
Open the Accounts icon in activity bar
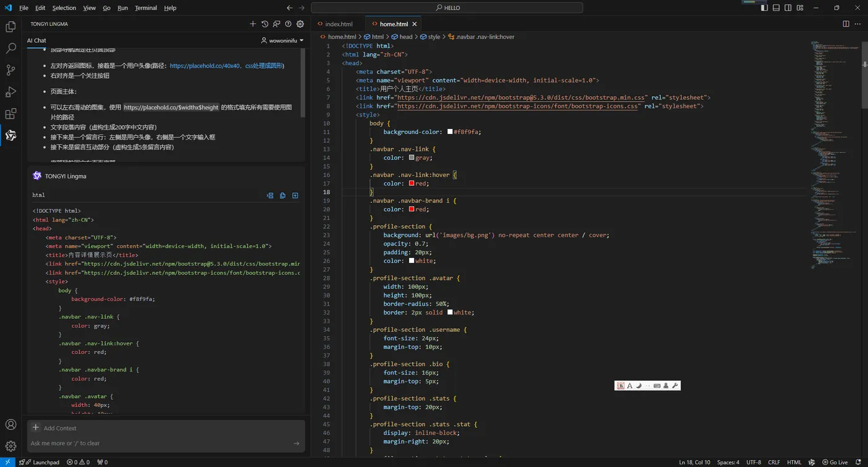[11, 425]
